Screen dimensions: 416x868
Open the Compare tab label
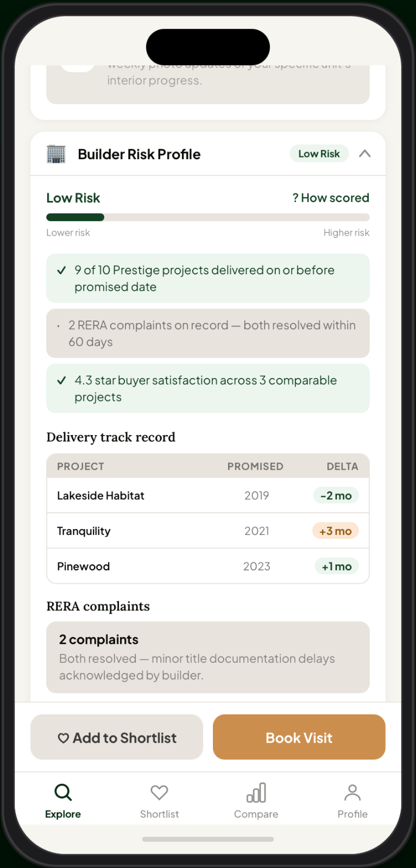[256, 814]
